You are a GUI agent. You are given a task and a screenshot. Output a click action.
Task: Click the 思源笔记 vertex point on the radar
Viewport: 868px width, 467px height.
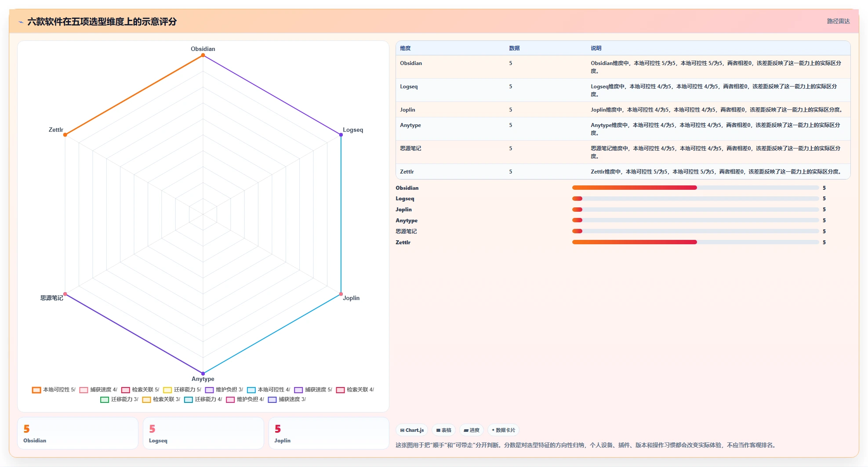point(65,294)
